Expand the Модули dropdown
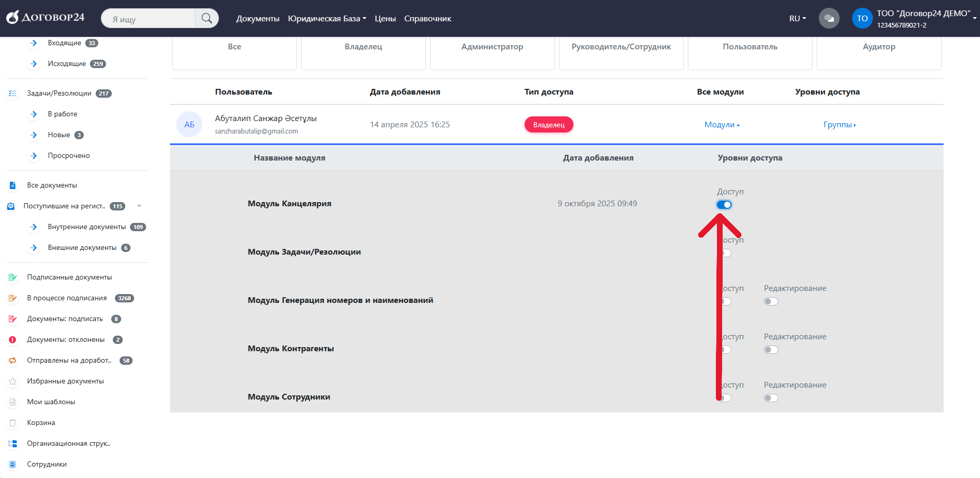The image size is (980, 478). 722,125
